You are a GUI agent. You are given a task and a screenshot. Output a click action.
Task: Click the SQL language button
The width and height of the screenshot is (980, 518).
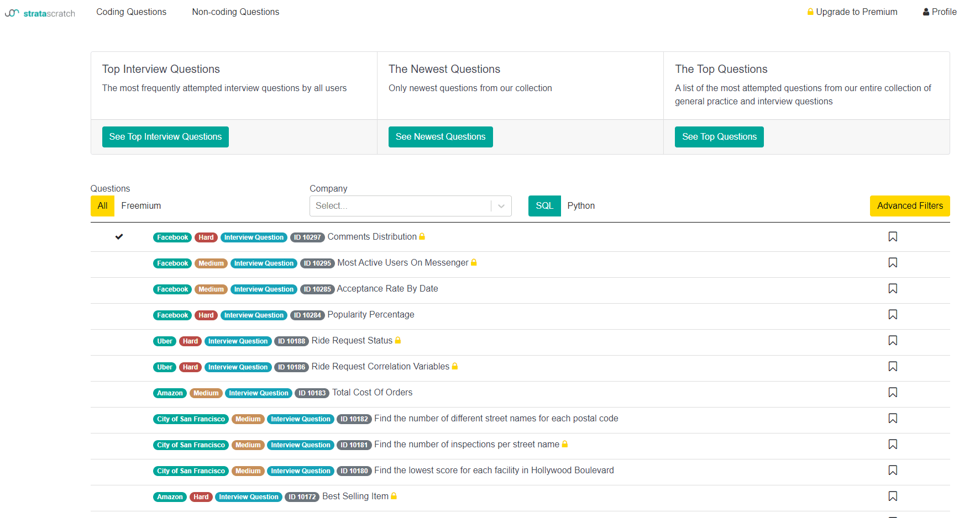[544, 205]
